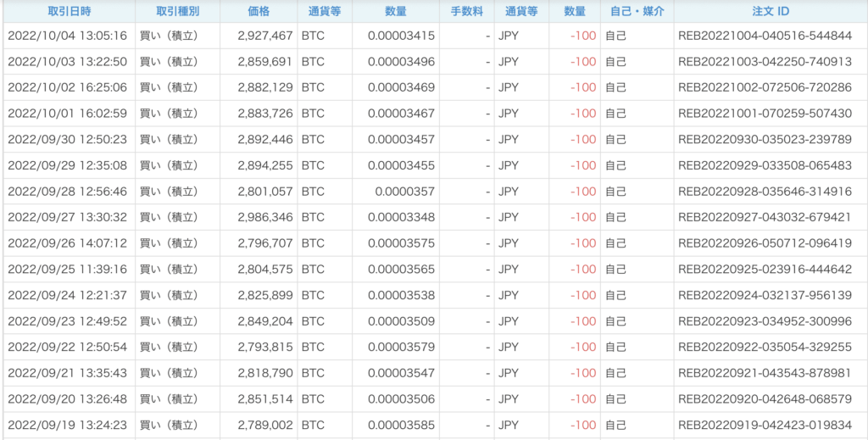868x440 pixels.
Task: Click quantity 0.00003538
Action: [x=401, y=295]
